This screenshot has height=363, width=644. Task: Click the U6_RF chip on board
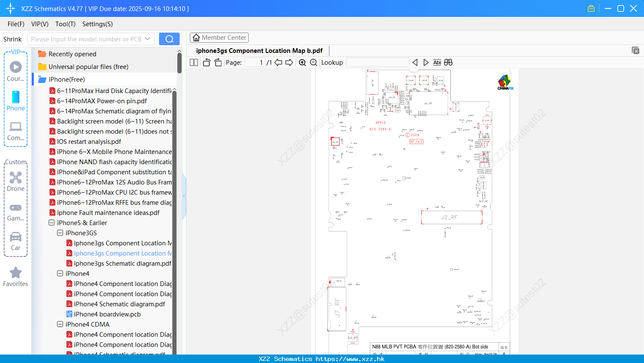tap(428, 103)
